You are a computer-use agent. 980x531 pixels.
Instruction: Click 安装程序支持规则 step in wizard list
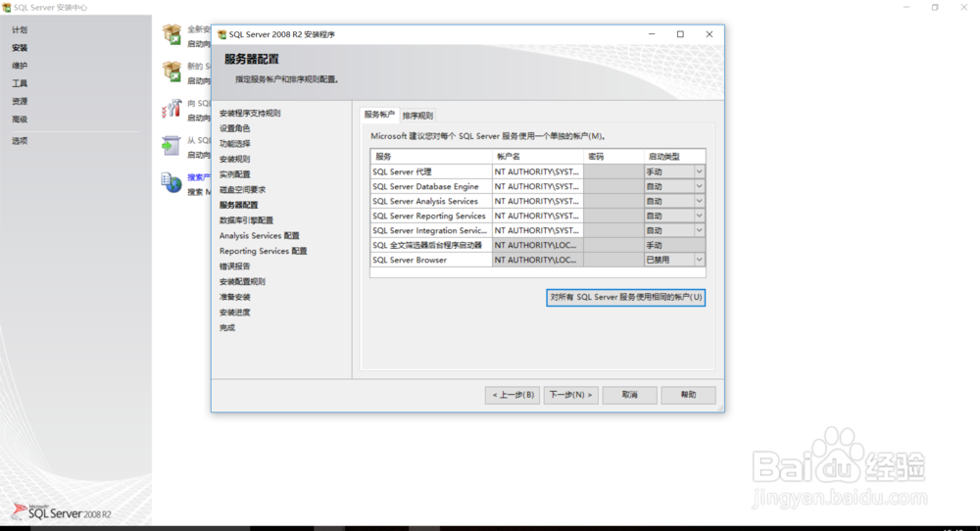(250, 113)
